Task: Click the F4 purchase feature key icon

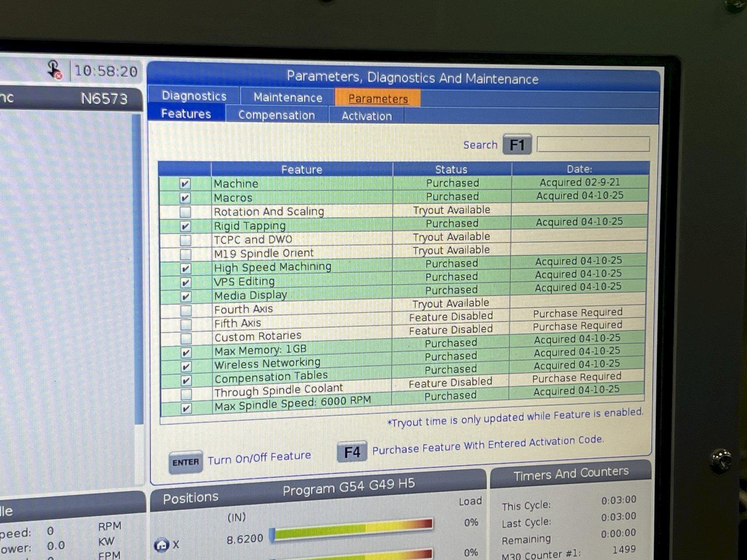Action: click(352, 452)
